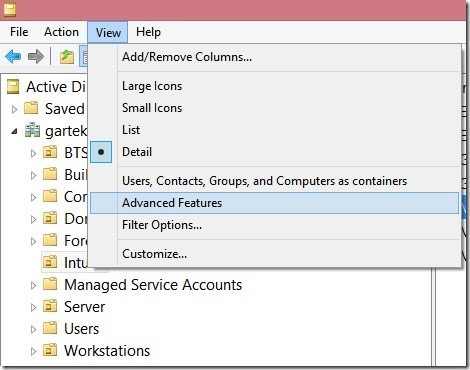The width and height of the screenshot is (470, 370).
Task: Click the gray Forward arrow icon
Action: coord(36,56)
